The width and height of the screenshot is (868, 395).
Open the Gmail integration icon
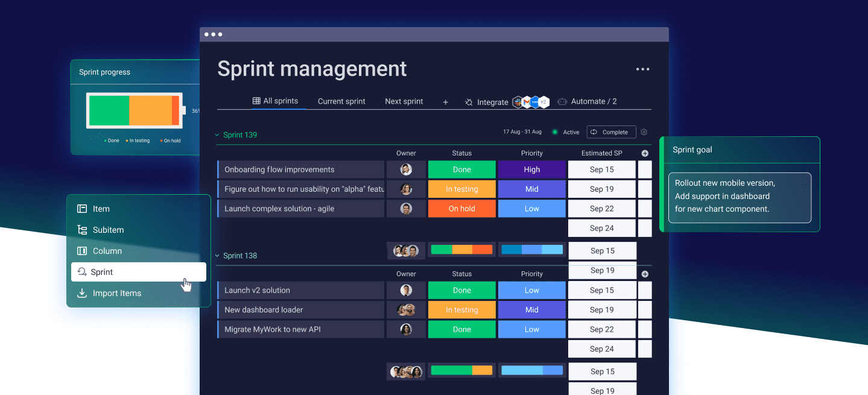point(527,102)
